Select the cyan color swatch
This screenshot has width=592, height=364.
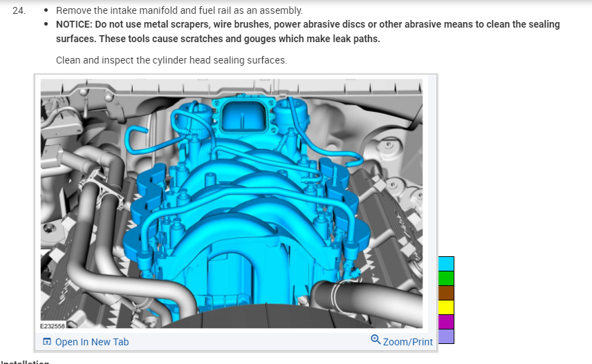click(x=446, y=264)
